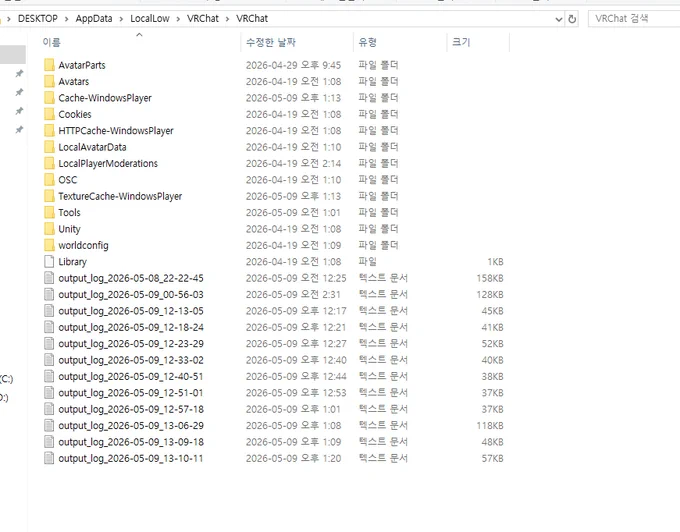Select icon of output_log_2026-05-09_12-51-01
The width and height of the screenshot is (680, 532).
point(49,393)
